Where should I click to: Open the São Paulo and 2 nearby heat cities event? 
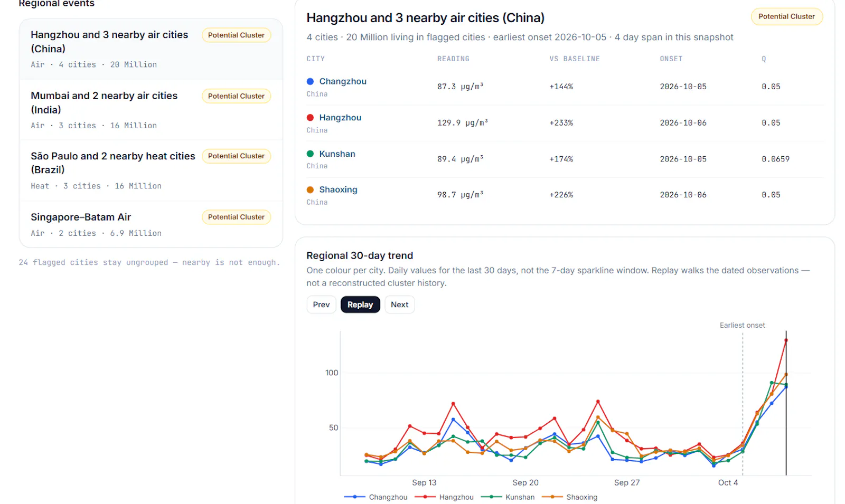pyautogui.click(x=151, y=170)
